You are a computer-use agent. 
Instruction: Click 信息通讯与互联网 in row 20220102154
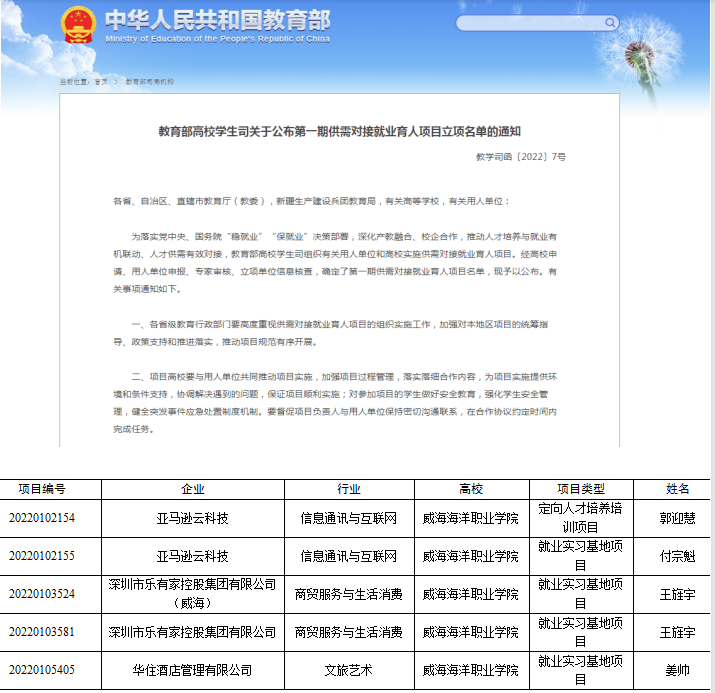(349, 518)
